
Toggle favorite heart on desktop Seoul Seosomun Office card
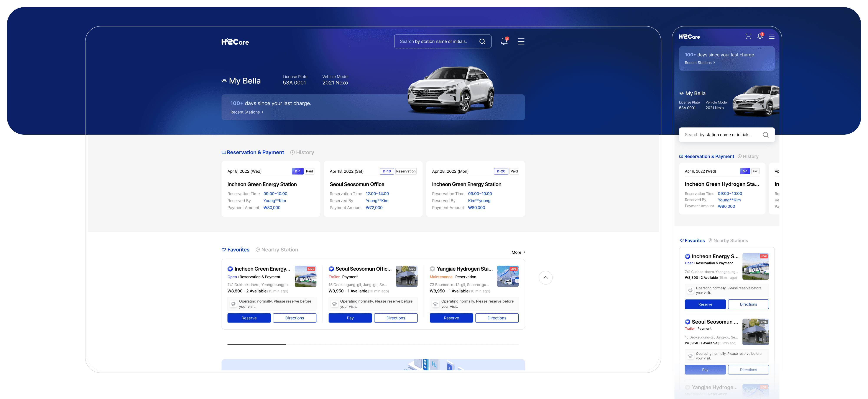click(331, 269)
